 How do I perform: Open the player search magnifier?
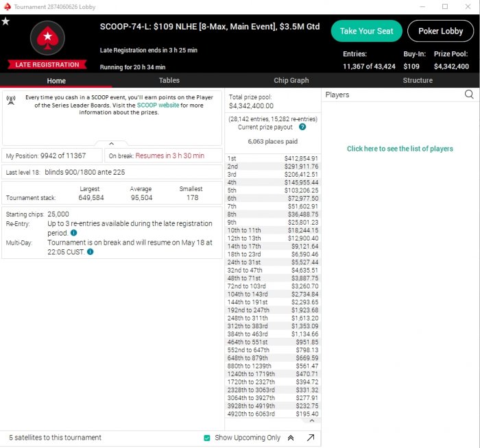469,94
